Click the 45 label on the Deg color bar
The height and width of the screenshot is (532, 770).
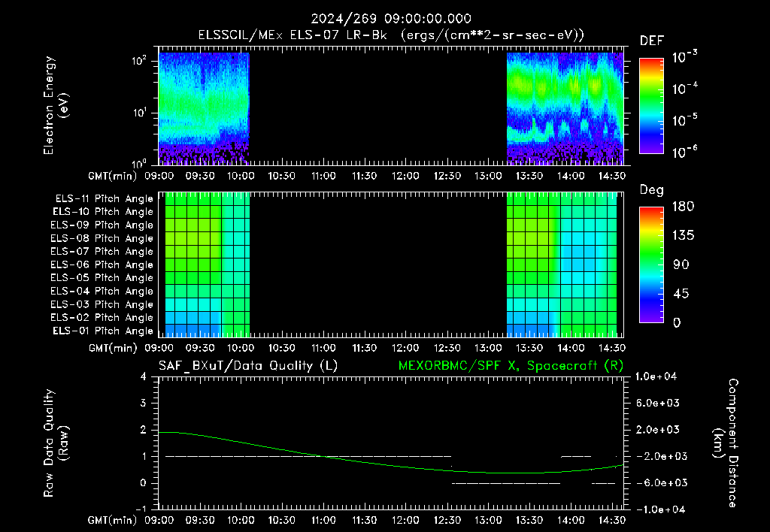pos(681,294)
